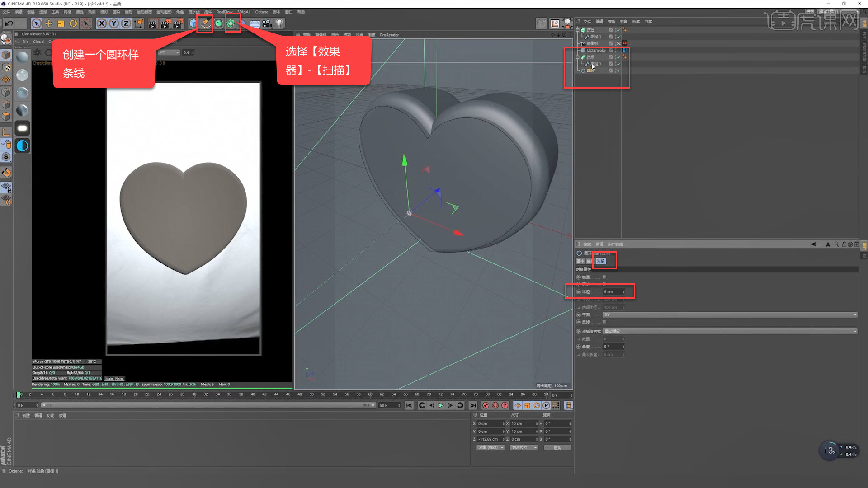Click the angle 5° field

pyautogui.click(x=613, y=347)
